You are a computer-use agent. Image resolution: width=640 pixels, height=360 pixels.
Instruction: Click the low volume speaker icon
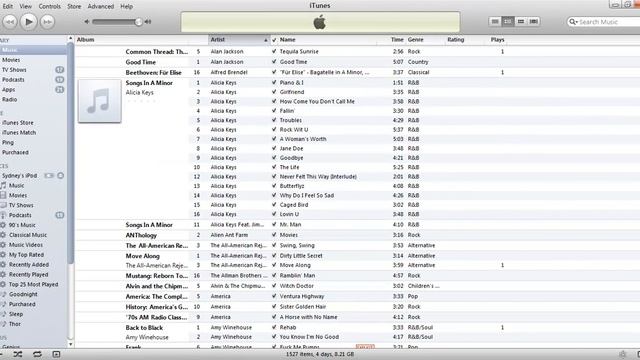(x=87, y=22)
